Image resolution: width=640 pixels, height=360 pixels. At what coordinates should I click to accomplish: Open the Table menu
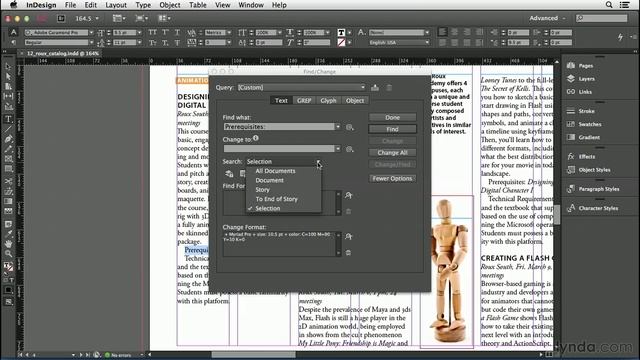(198, 5)
